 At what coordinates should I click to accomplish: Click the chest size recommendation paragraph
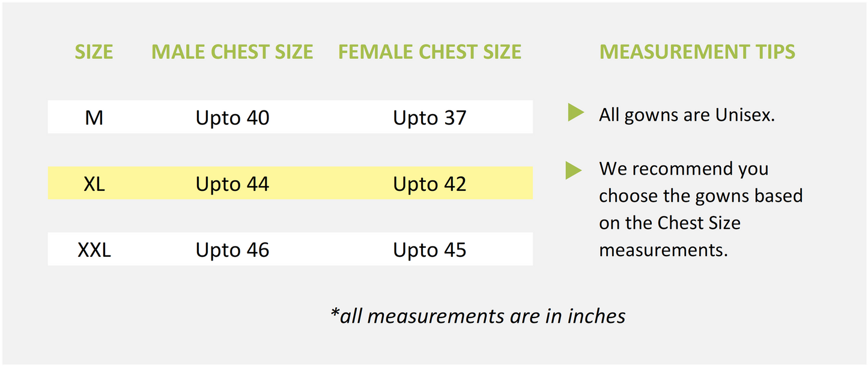pyautogui.click(x=700, y=209)
